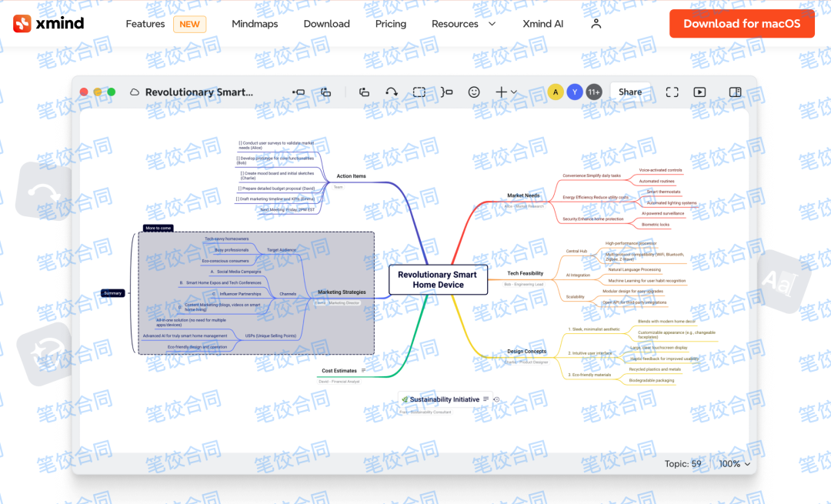Select the Revolutionary Smart Home Device central topic
The height and width of the screenshot is (504, 831).
437,279
